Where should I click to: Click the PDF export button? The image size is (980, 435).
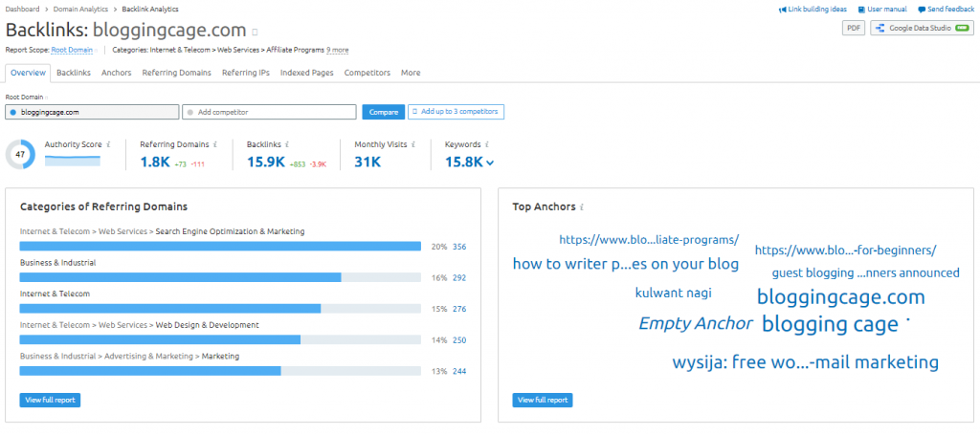(x=854, y=28)
